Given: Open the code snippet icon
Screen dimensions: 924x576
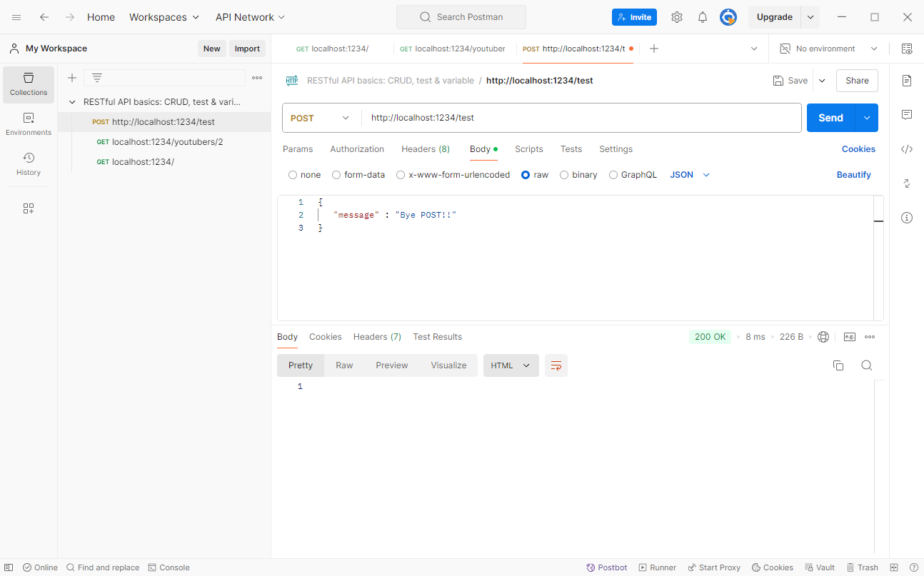Looking at the screenshot, I should coord(907,149).
